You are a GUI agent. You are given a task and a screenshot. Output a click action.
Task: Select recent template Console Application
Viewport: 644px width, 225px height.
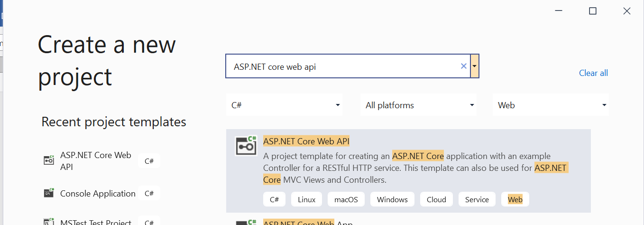pyautogui.click(x=98, y=193)
